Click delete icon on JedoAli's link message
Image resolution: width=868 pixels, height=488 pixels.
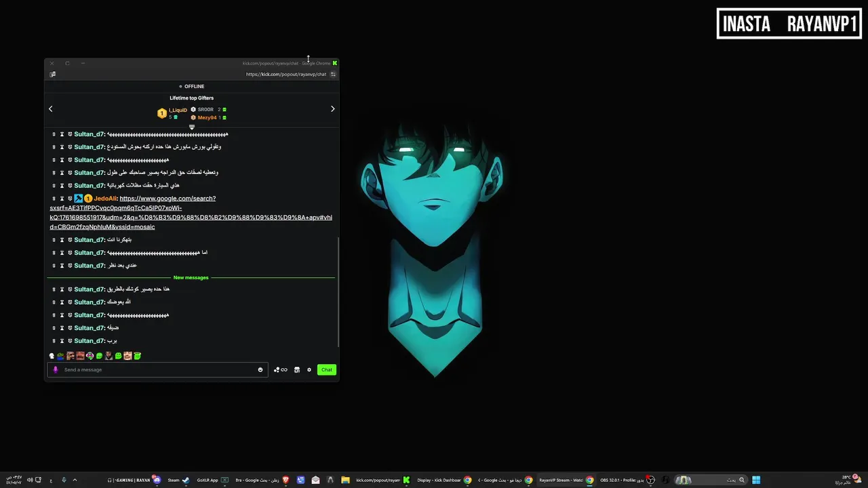pyautogui.click(x=54, y=199)
